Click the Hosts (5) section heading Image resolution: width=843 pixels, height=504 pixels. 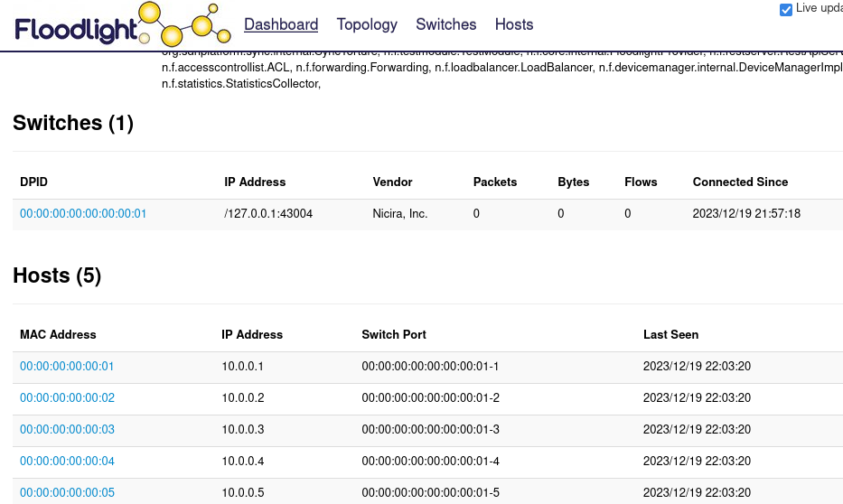point(57,275)
